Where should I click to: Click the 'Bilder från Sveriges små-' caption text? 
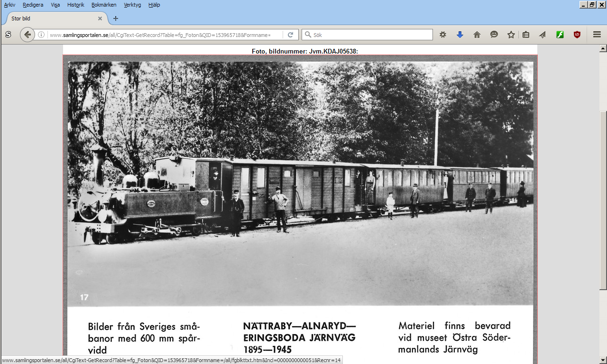(x=144, y=327)
